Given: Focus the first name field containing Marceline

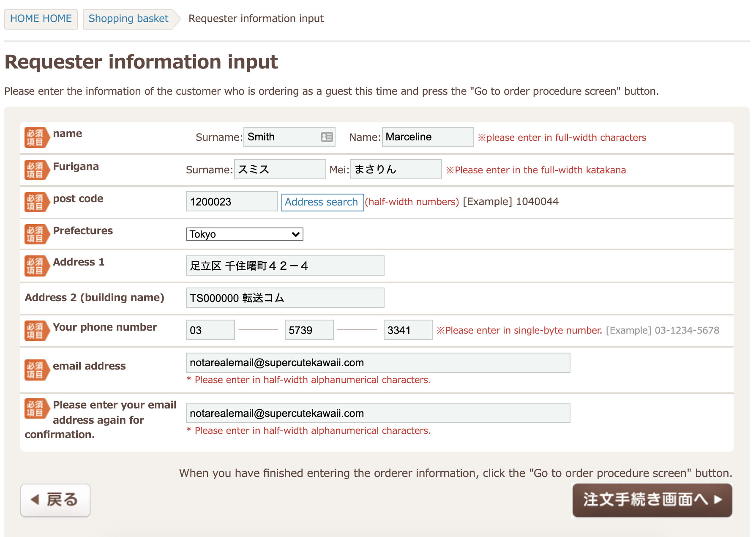Looking at the screenshot, I should tap(427, 137).
